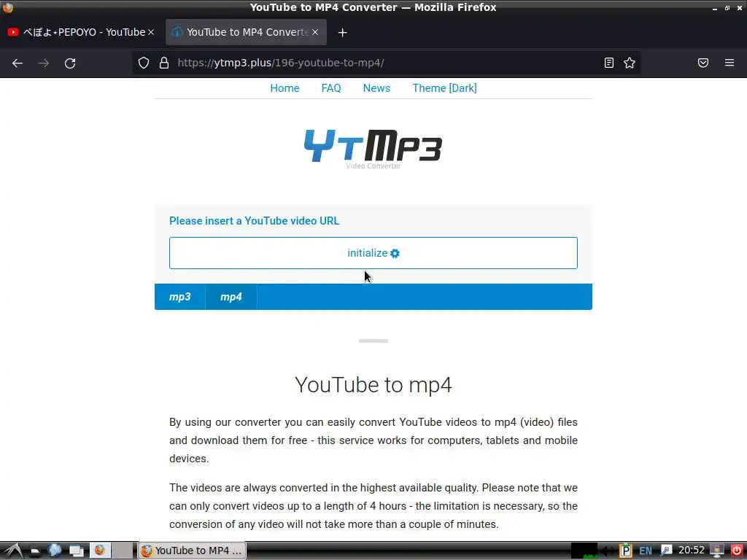
Task: View site security padlock info
Action: (164, 63)
